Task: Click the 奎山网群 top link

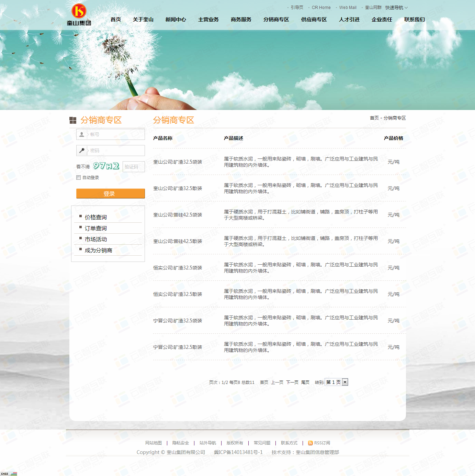Action: tap(373, 8)
